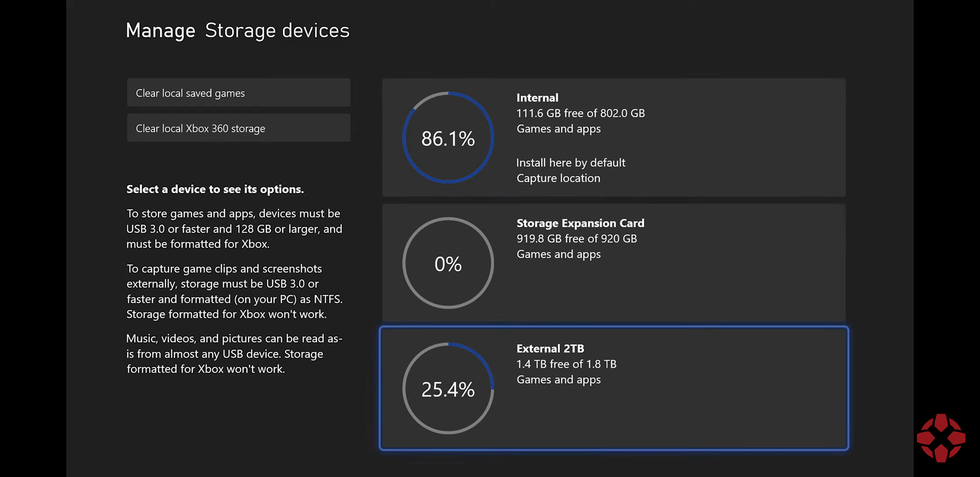Open the Internal storage device card
Viewport: 980px width, 477px height.
coord(614,137)
